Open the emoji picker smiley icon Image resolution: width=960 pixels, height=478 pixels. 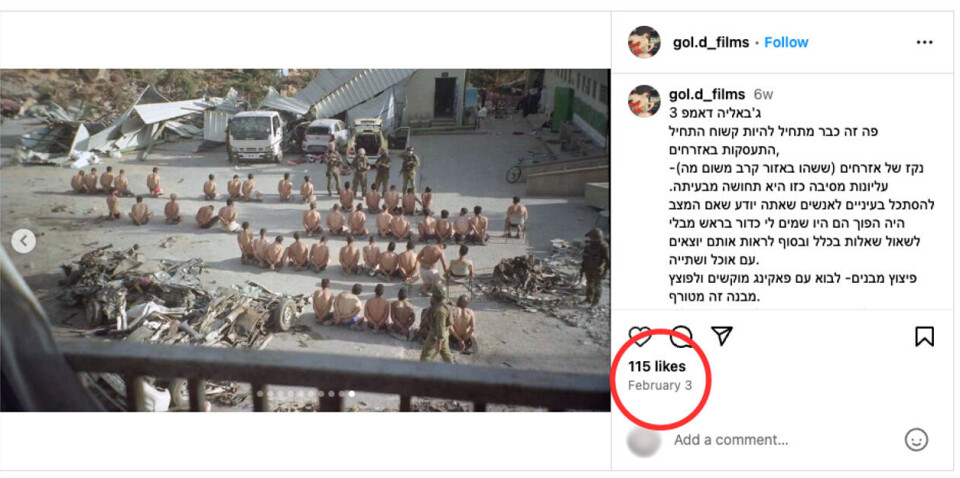tap(916, 439)
